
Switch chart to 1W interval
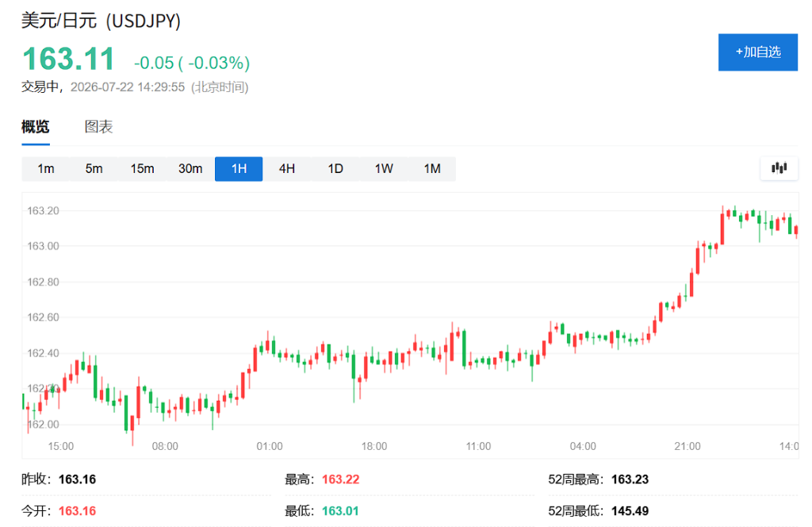384,168
